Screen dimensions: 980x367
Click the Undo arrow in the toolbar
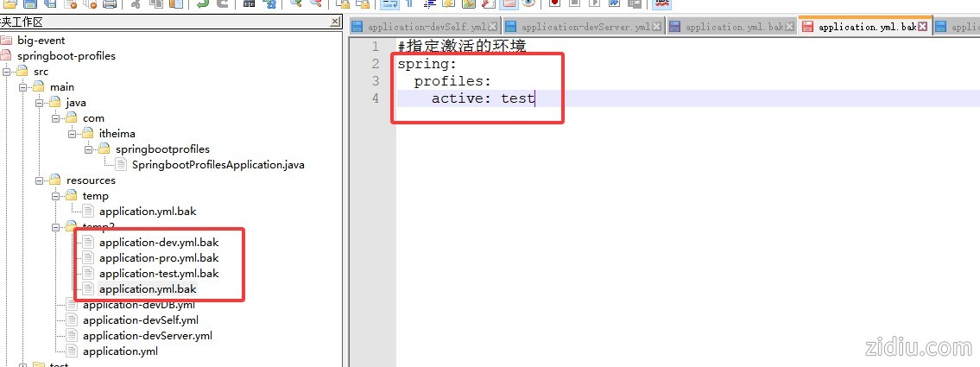[202, 3]
